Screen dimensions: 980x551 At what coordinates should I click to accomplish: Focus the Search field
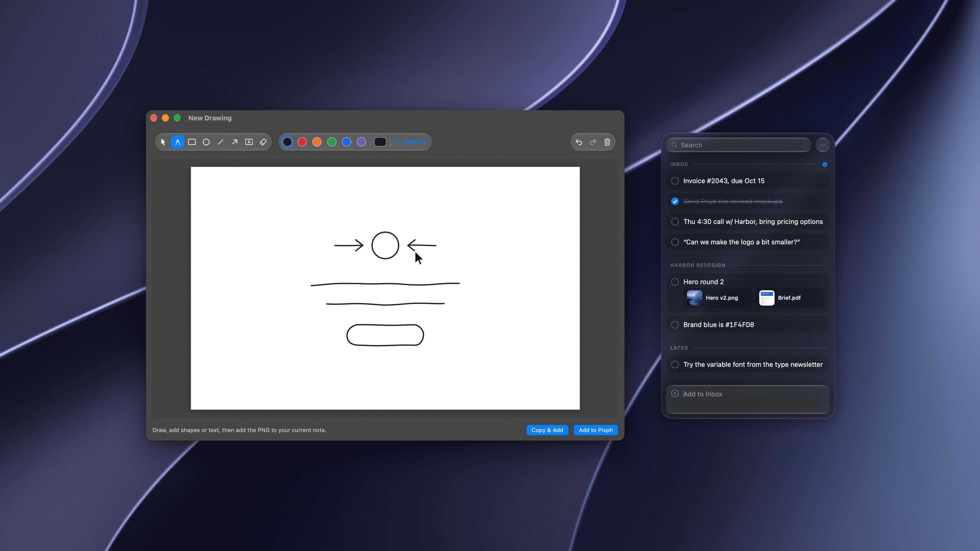(738, 145)
